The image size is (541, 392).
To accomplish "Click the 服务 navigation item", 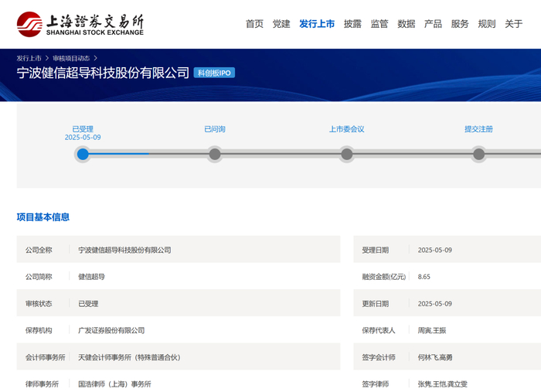I will tap(460, 24).
